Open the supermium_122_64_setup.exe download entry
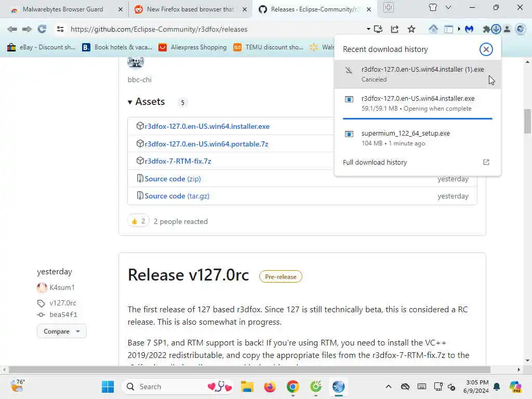The image size is (532, 399). [x=417, y=138]
